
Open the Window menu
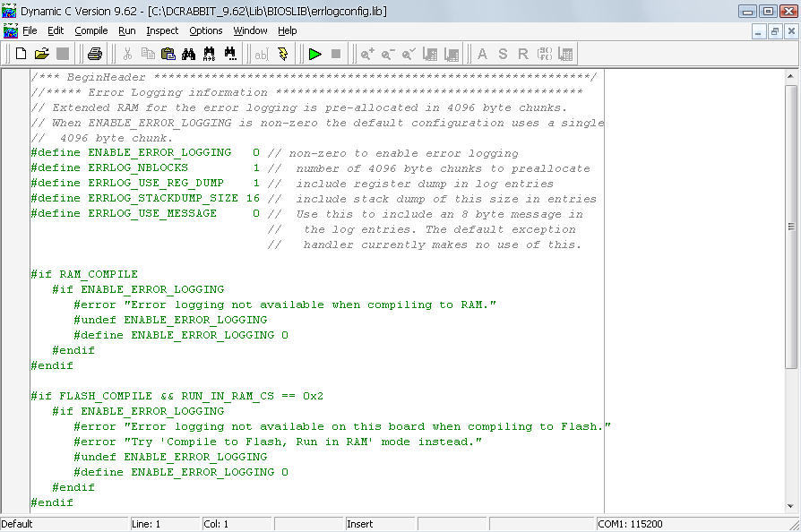[250, 30]
